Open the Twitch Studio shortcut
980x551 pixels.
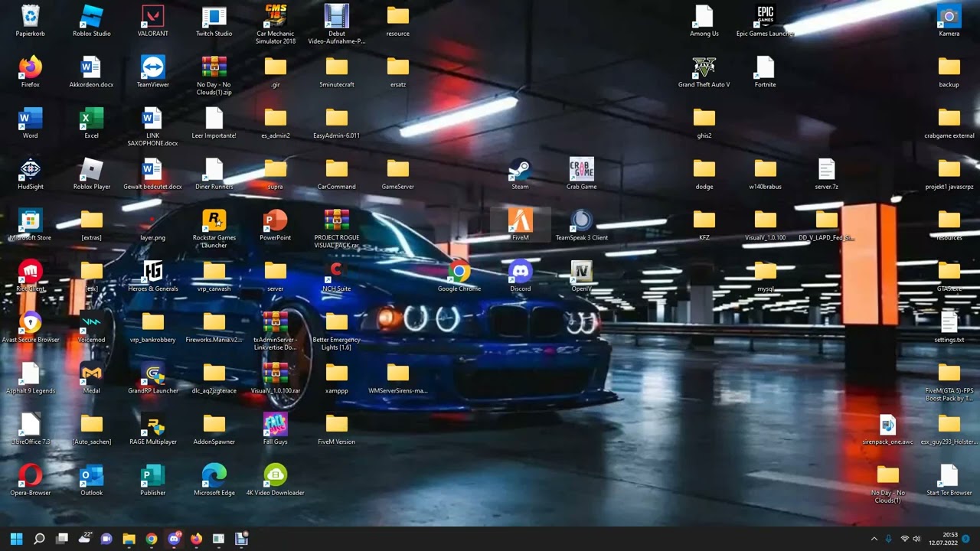pos(214,21)
